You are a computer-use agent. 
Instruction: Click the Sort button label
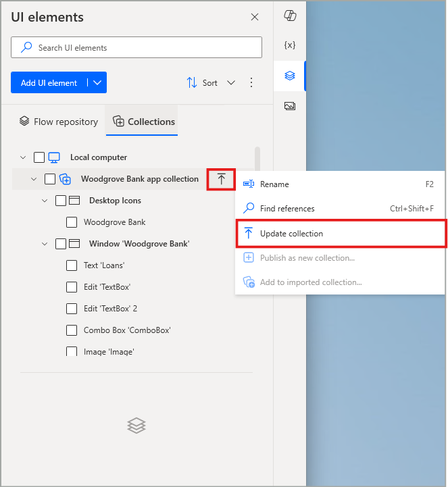coord(209,83)
